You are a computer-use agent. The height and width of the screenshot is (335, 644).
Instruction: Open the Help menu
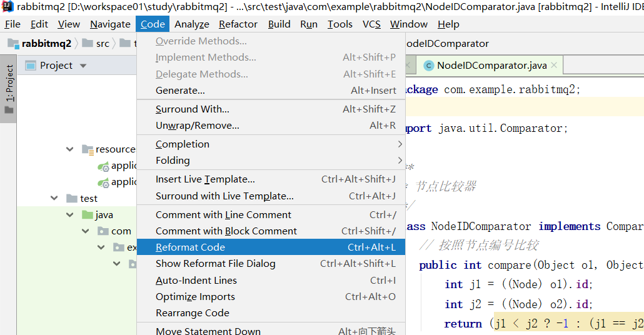point(448,24)
